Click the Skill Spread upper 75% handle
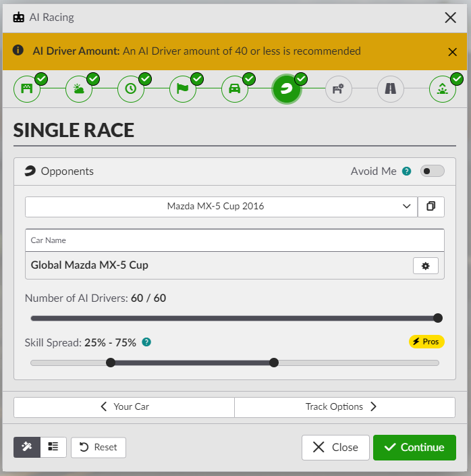Image resolution: width=471 pixels, height=476 pixels. (274, 363)
